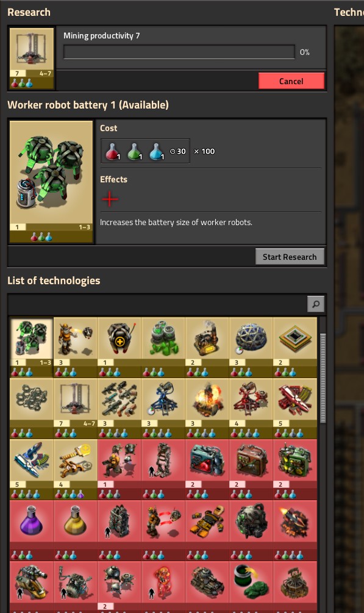The image size is (364, 613).
Task: Cancel the Mining productivity 7 research
Action: (x=291, y=81)
